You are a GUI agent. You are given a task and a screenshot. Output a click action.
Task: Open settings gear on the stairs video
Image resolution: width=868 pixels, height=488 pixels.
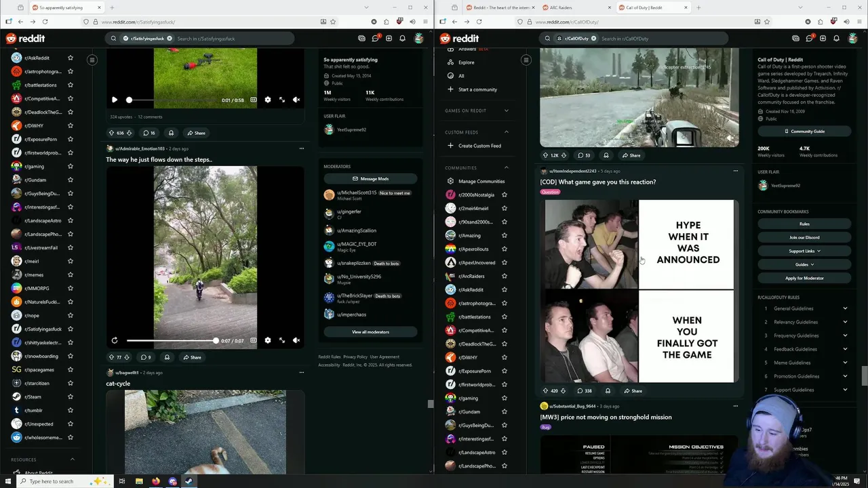[x=268, y=340]
